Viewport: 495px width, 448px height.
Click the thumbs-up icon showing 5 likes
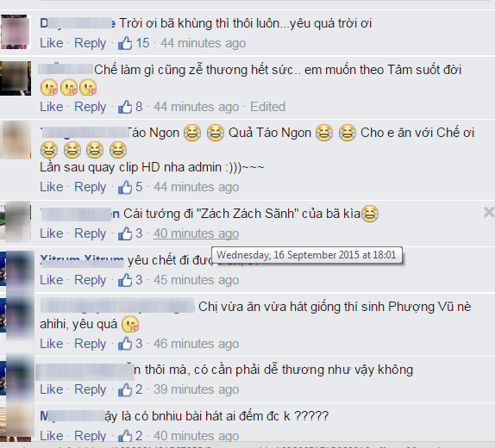click(x=125, y=187)
